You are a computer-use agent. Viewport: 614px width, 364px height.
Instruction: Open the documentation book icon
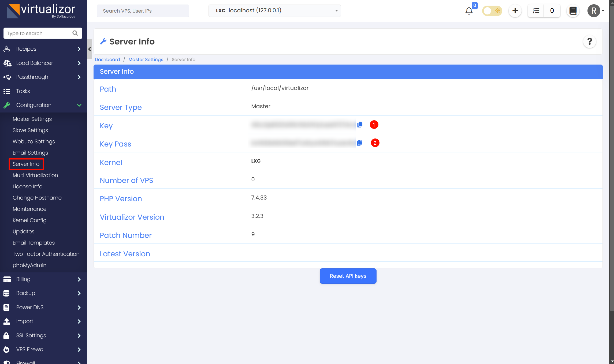pyautogui.click(x=573, y=11)
